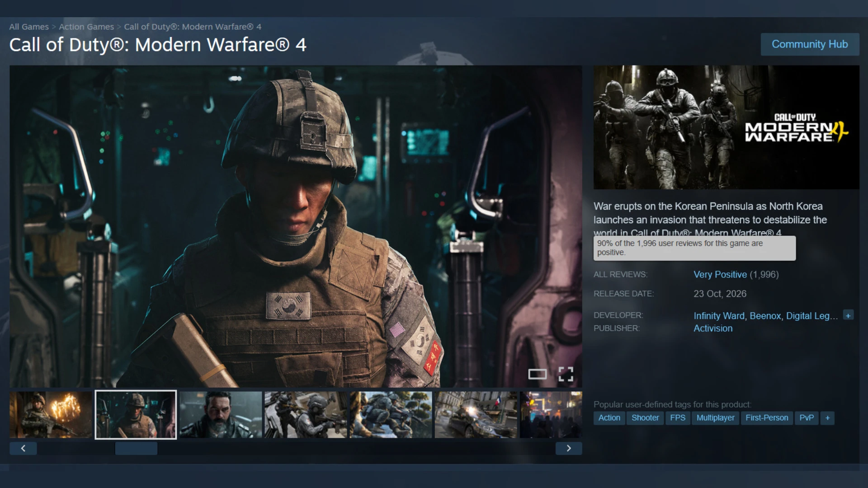Open the Community Hub

click(x=810, y=44)
